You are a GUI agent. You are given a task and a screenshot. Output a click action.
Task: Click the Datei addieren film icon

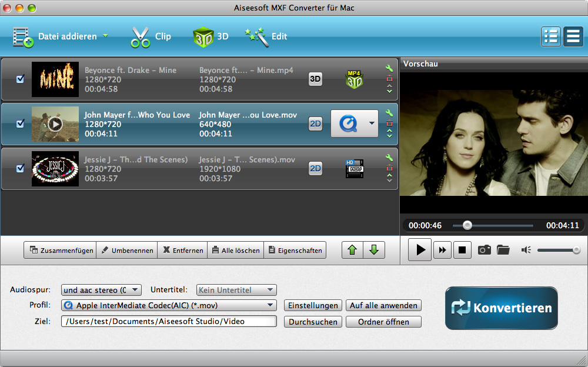point(24,37)
